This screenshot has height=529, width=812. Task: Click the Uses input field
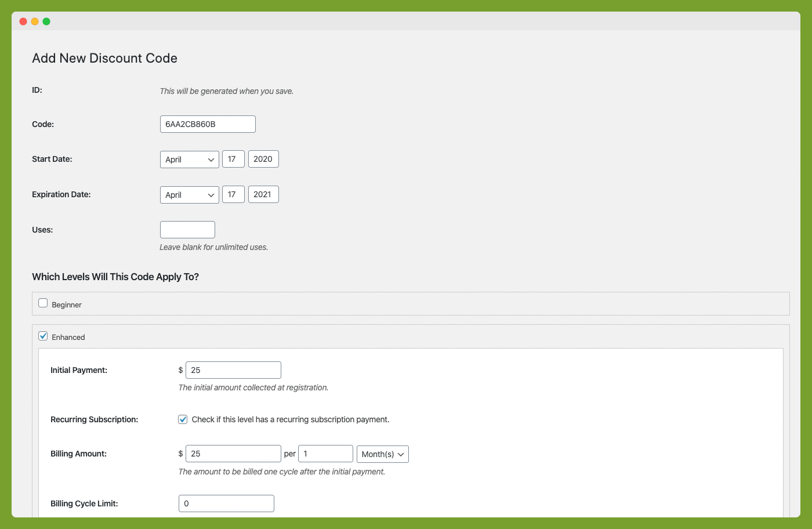187,229
